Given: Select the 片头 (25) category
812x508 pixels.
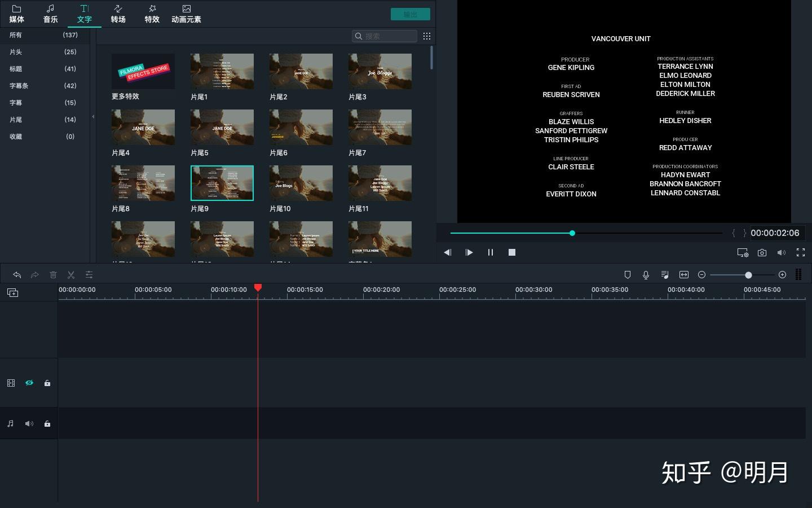Looking at the screenshot, I should pos(45,52).
